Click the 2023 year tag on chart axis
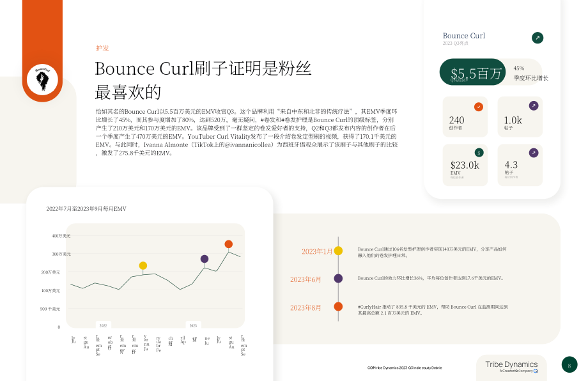This screenshot has width=588, height=381. pos(193,325)
